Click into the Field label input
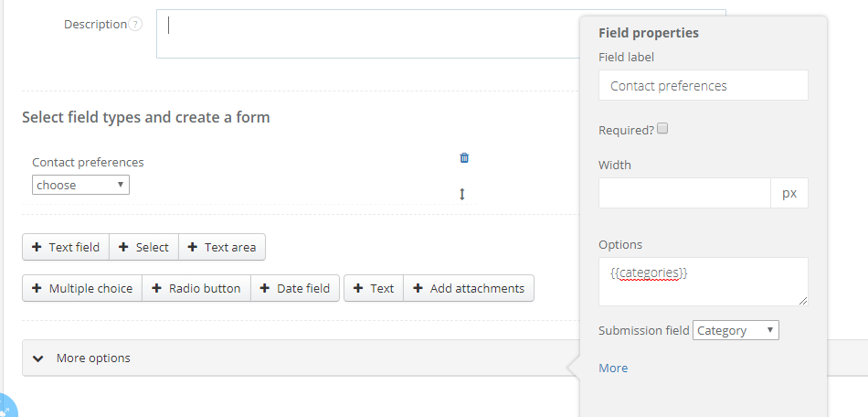 click(703, 86)
